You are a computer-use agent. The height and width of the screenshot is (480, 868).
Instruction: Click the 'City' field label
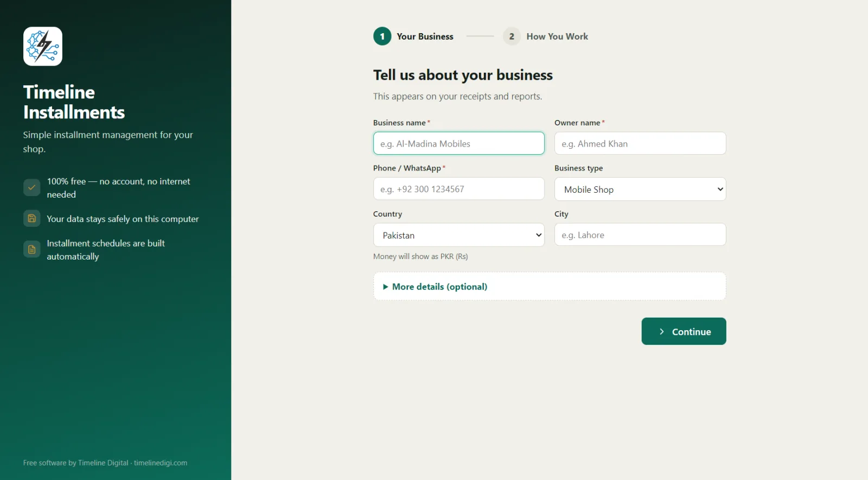[561, 214]
